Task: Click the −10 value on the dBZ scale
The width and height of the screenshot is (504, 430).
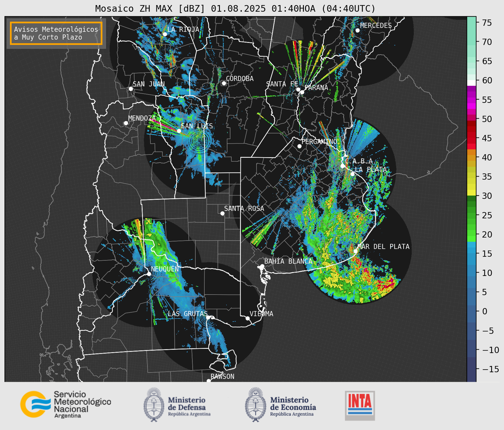Action: (491, 350)
